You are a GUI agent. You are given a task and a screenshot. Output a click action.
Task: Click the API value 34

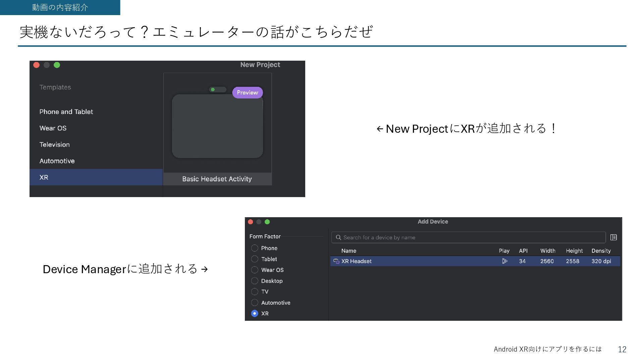pos(522,261)
